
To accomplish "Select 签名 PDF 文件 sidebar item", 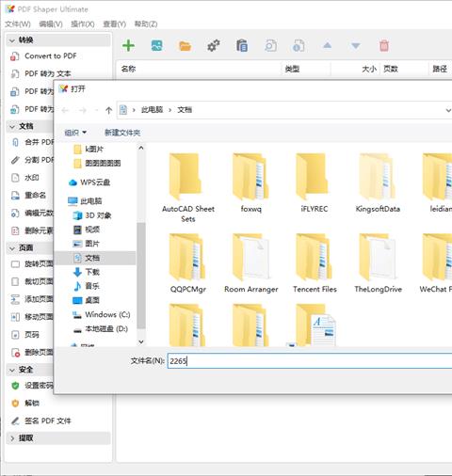I will (48, 420).
